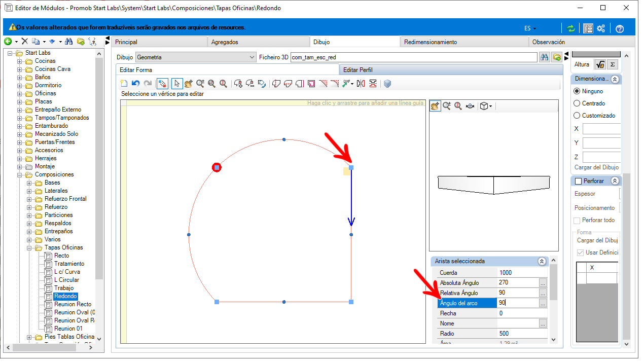This screenshot has height=362, width=644.
Task: Click the ellipsis button beside Absoluta Ángulo
Action: click(x=543, y=283)
